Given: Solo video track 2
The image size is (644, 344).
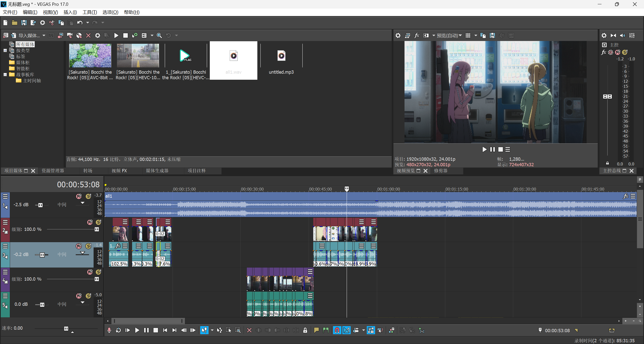Looking at the screenshot, I should tap(98, 222).
